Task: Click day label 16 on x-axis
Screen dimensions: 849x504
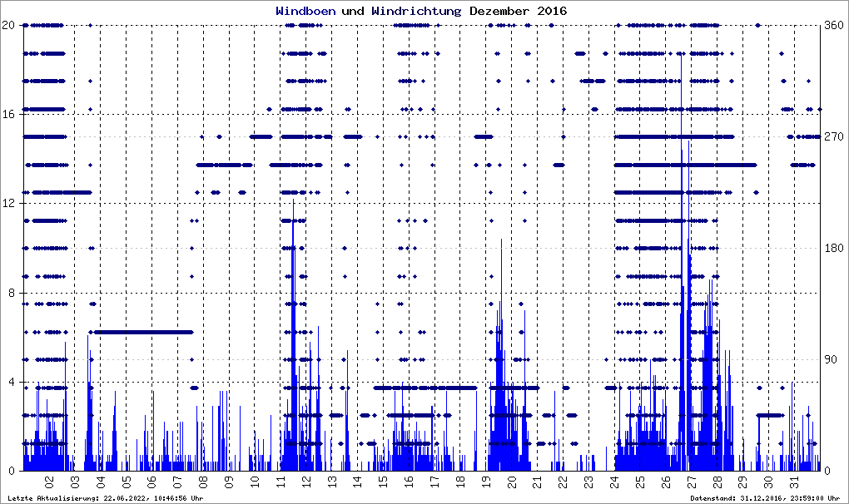Action: [x=409, y=481]
